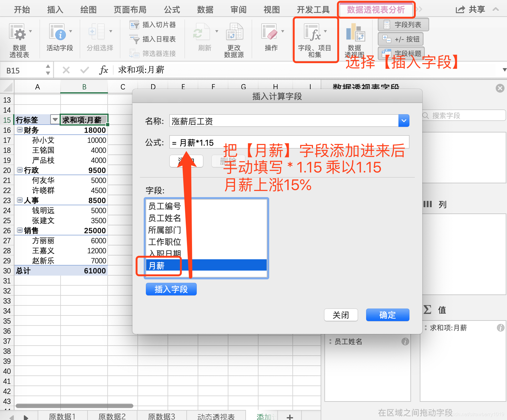This screenshot has width=507, height=420.
Task: Add a new sheet with plus icon
Action: [x=290, y=417]
